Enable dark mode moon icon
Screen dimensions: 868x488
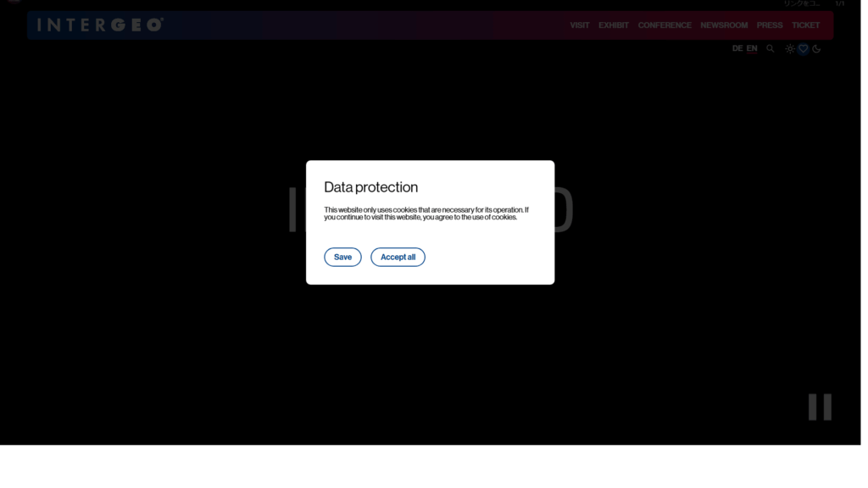[x=816, y=48]
